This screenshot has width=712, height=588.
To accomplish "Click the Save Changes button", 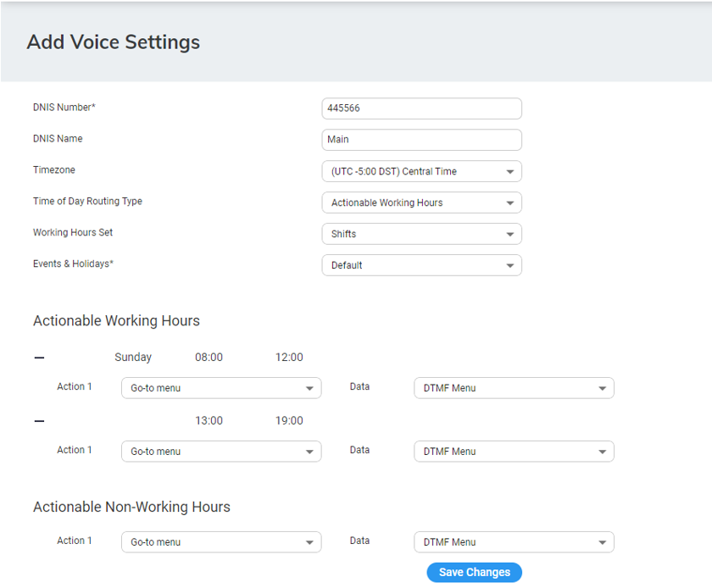I will (x=474, y=573).
